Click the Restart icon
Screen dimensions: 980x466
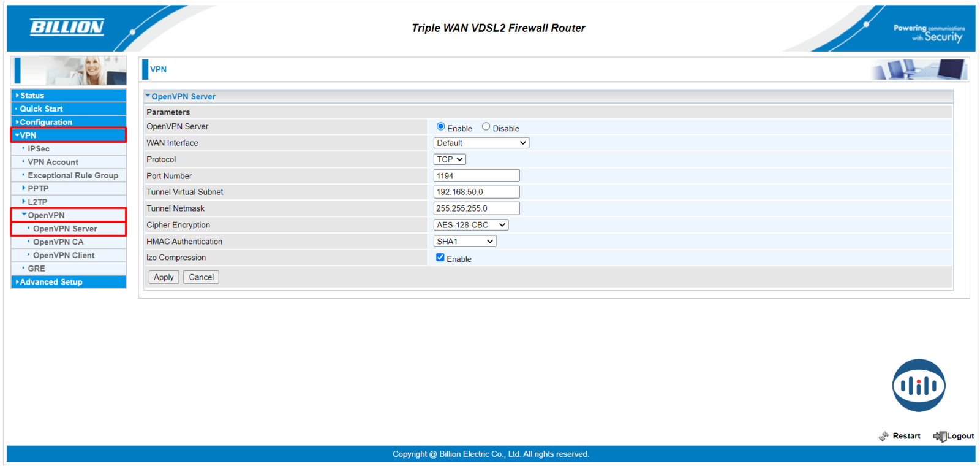(x=883, y=436)
